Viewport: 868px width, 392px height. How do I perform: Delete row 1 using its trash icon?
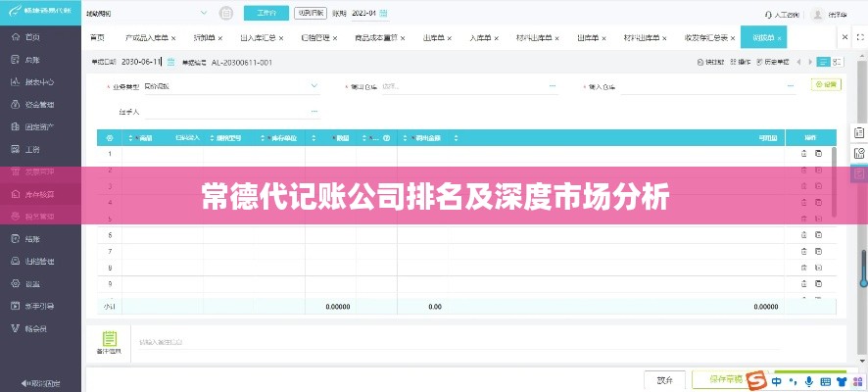click(803, 154)
